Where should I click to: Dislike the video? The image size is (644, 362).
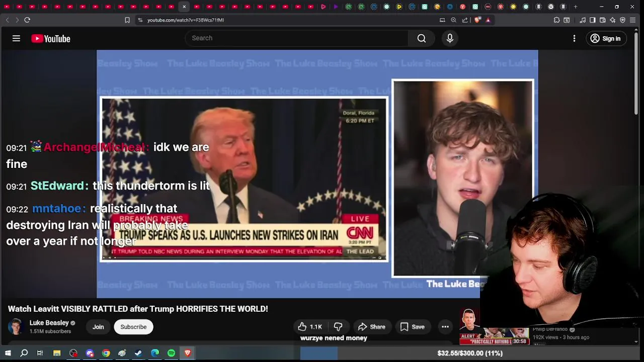point(338,327)
